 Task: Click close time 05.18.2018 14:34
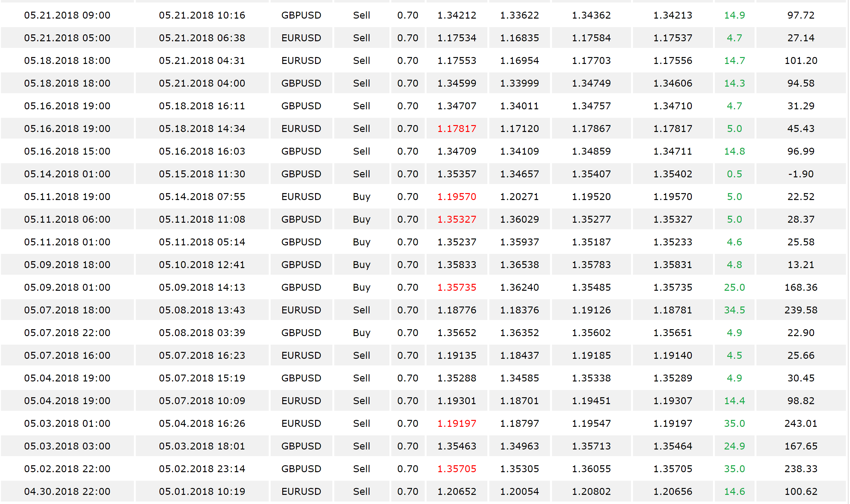[202, 129]
